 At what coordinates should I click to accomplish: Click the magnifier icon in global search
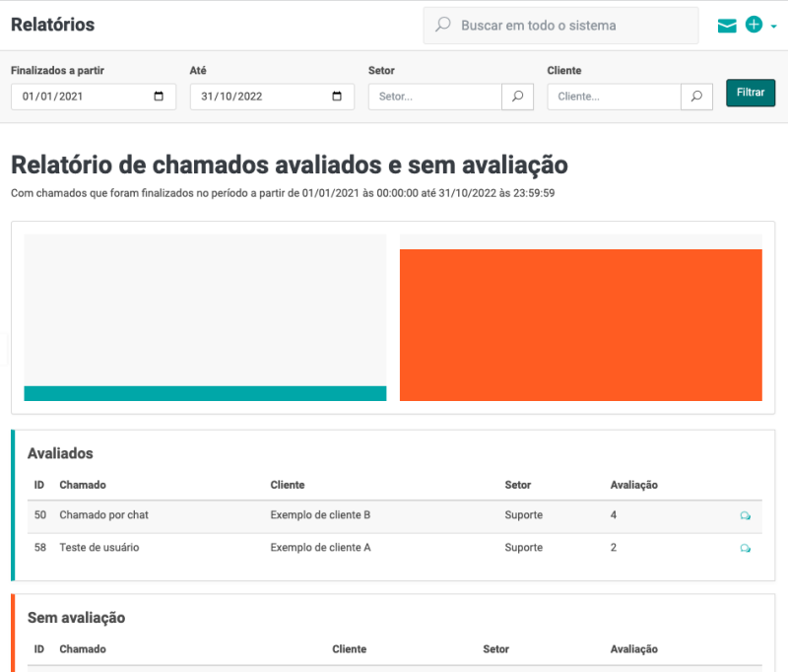(443, 25)
